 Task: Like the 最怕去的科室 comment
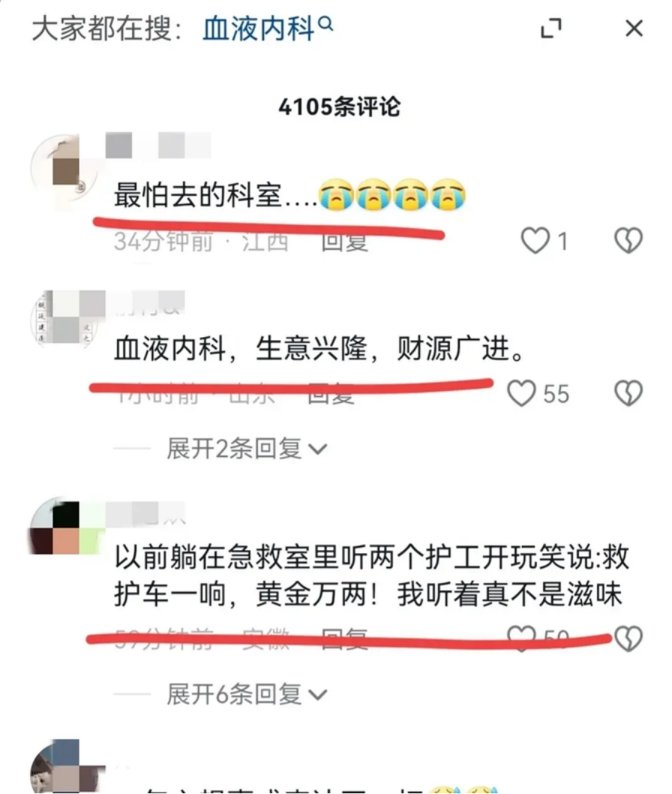pyautogui.click(x=535, y=240)
